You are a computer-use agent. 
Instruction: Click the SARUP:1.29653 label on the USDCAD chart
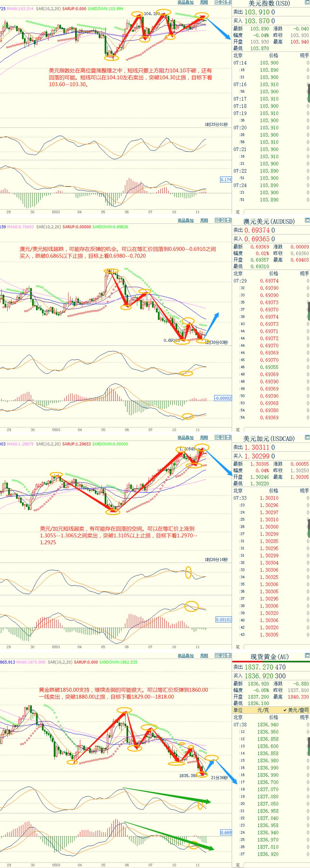click(77, 444)
